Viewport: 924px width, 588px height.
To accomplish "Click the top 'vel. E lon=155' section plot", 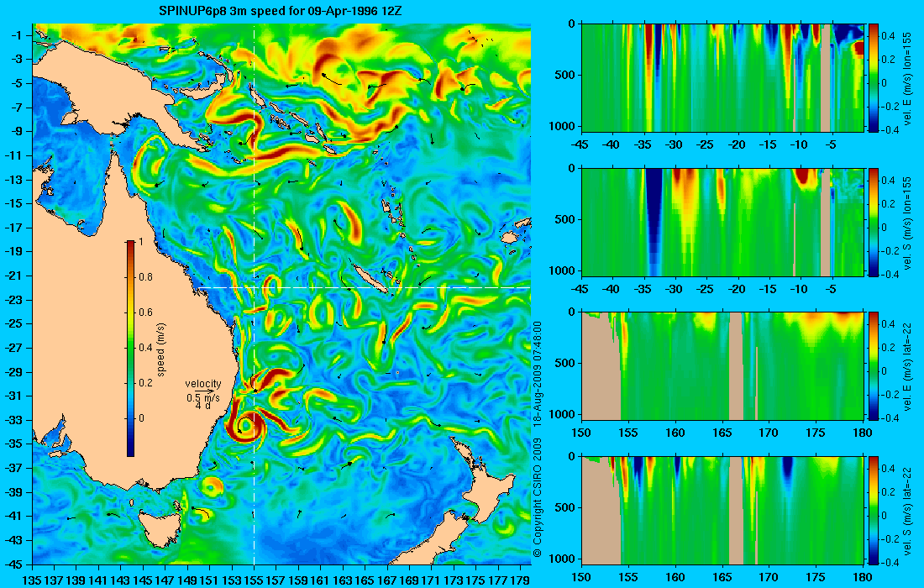I will click(x=722, y=78).
